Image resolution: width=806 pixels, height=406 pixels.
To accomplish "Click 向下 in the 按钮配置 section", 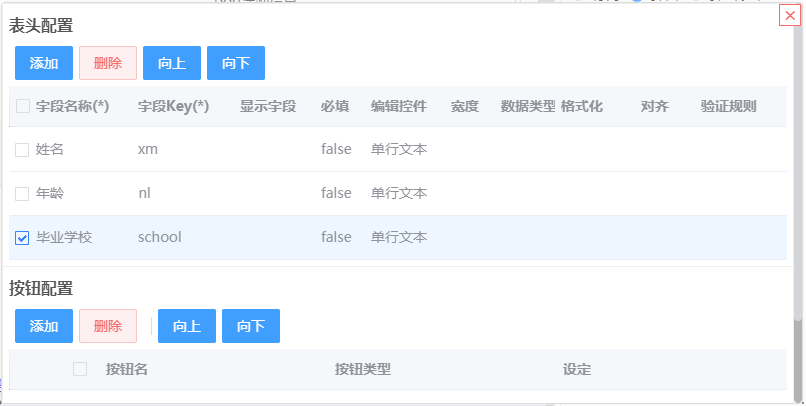I will pyautogui.click(x=251, y=326).
